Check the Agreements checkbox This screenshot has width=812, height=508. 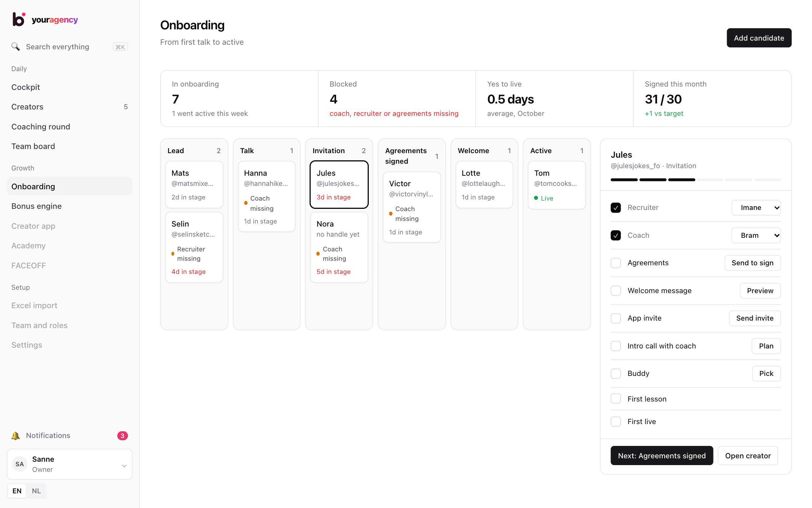pyautogui.click(x=616, y=263)
